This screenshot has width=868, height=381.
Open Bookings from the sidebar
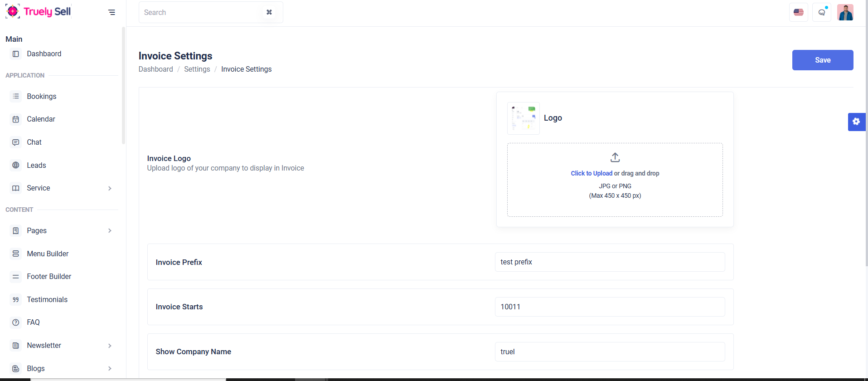pyautogui.click(x=41, y=96)
